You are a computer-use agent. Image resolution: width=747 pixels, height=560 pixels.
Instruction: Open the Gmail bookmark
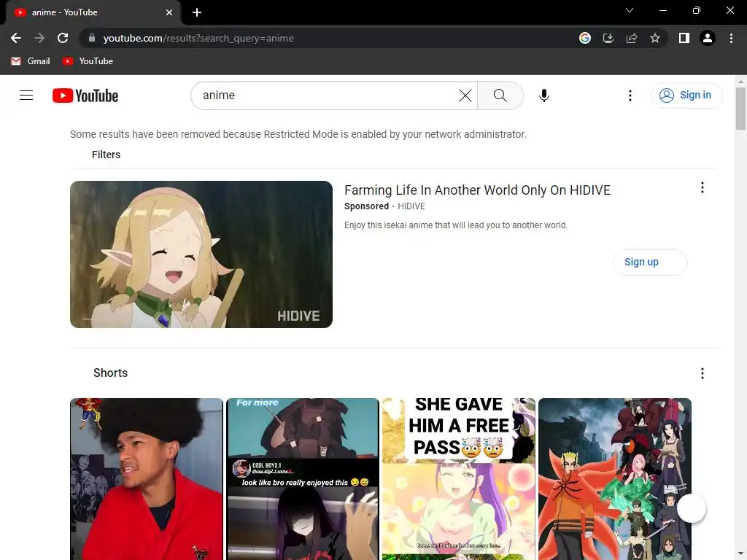click(x=31, y=61)
